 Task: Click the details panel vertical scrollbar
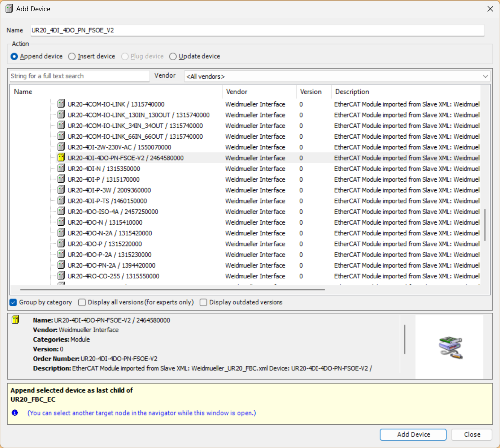(405, 339)
